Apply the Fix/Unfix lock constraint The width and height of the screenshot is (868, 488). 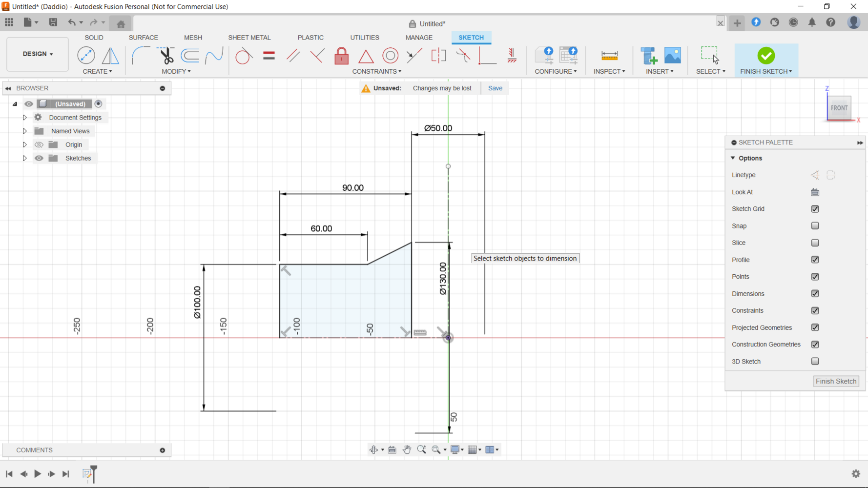coord(342,56)
